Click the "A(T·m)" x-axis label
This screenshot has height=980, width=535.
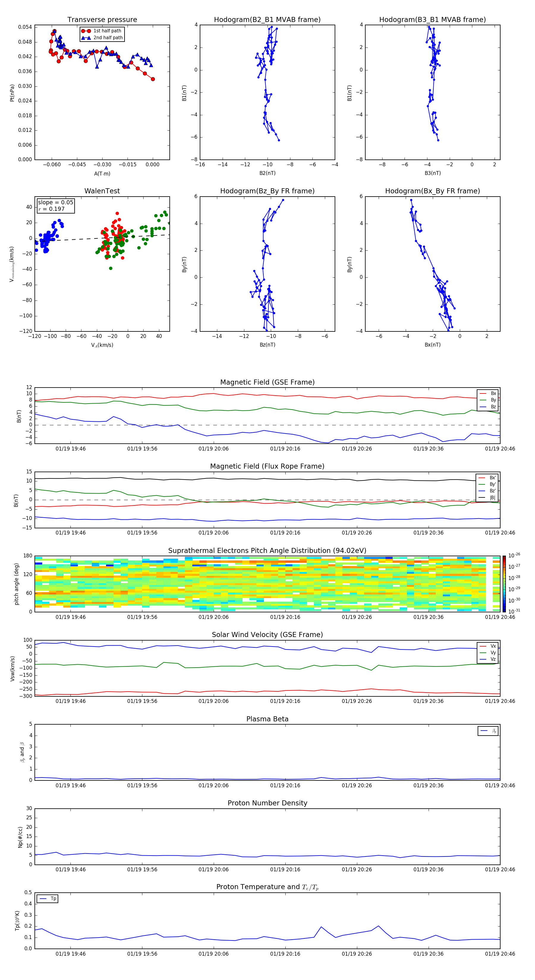coord(102,173)
